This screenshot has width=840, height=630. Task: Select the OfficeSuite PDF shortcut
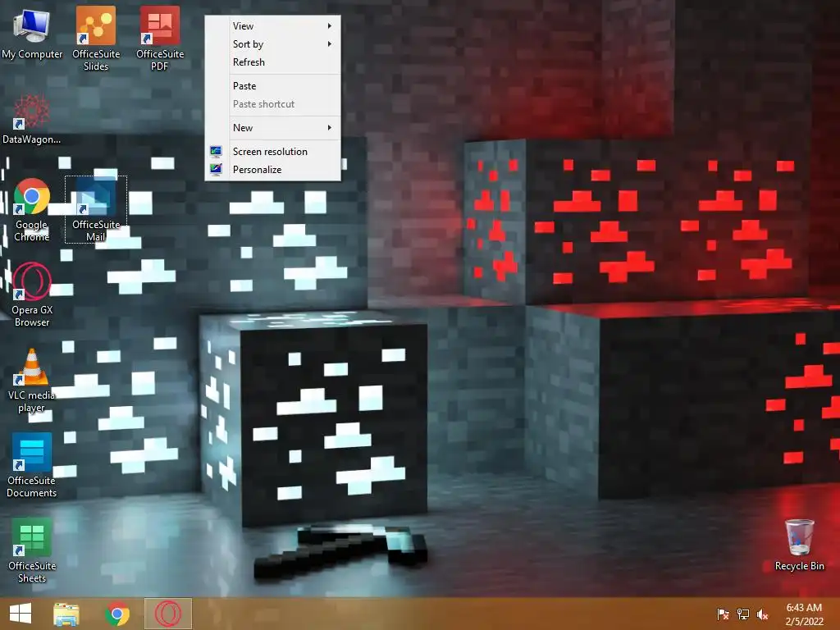[x=160, y=39]
